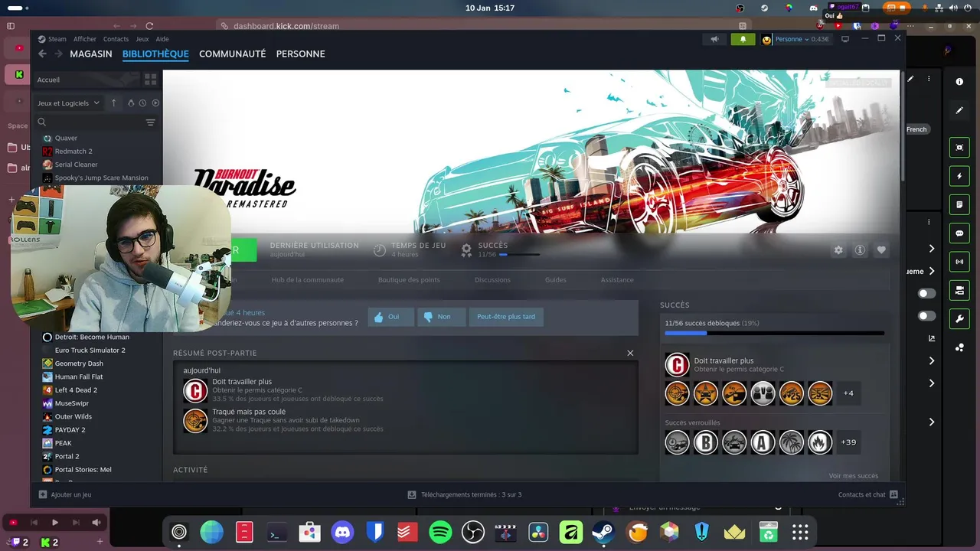Image resolution: width=980 pixels, height=551 pixels.
Task: Open the Assistance tab
Action: [617, 280]
